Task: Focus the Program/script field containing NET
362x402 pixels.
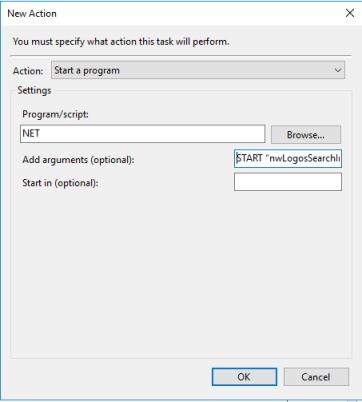Action: click(143, 134)
